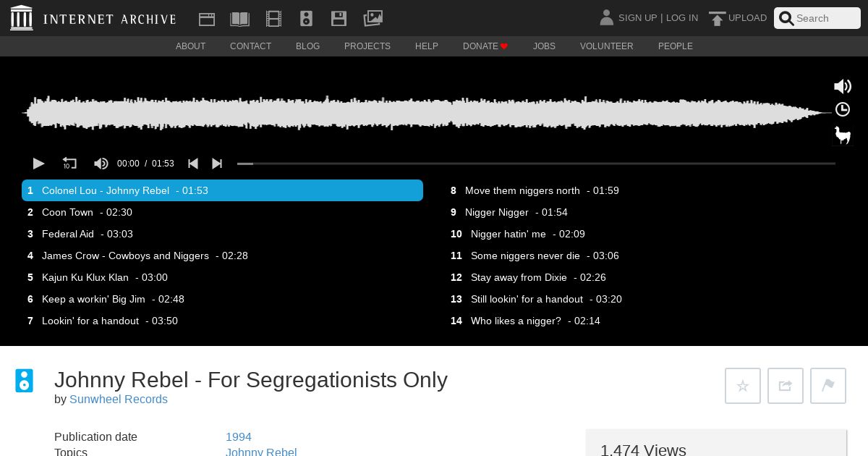
Task: Select track 1 Colonel Lou - Johnny Rebel
Action: (222, 190)
